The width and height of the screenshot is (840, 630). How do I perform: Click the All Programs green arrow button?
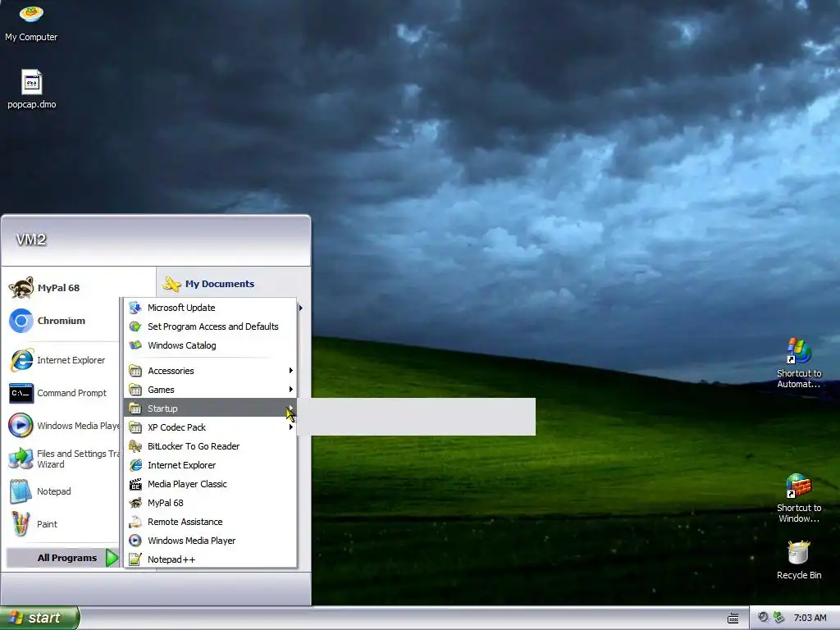click(112, 558)
